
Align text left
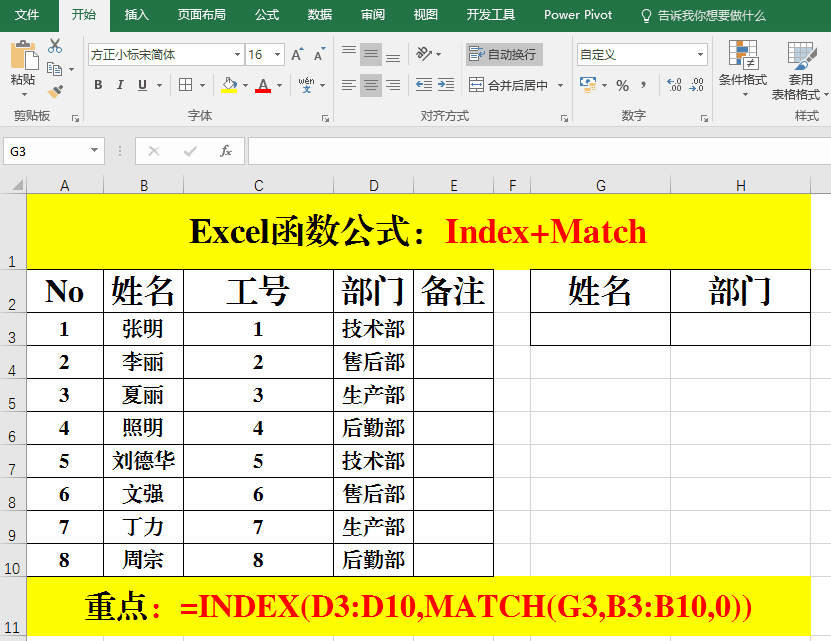tap(349, 85)
